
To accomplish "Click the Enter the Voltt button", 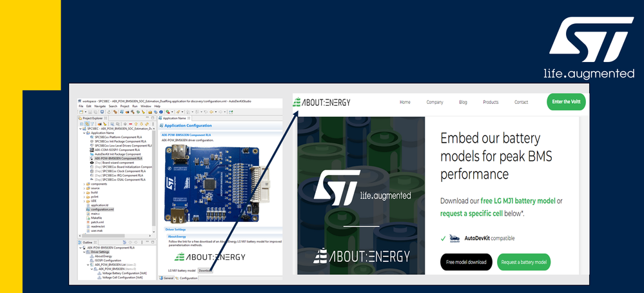I will [566, 102].
